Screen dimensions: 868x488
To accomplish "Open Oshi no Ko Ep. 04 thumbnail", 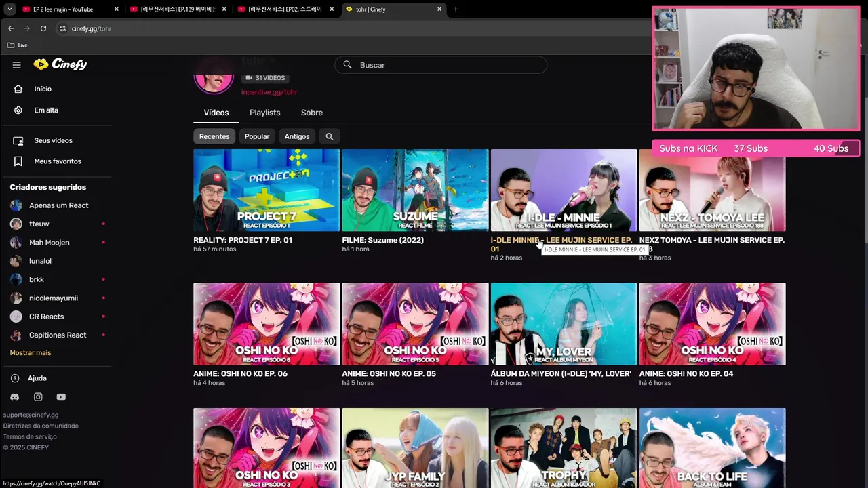I will click(712, 324).
